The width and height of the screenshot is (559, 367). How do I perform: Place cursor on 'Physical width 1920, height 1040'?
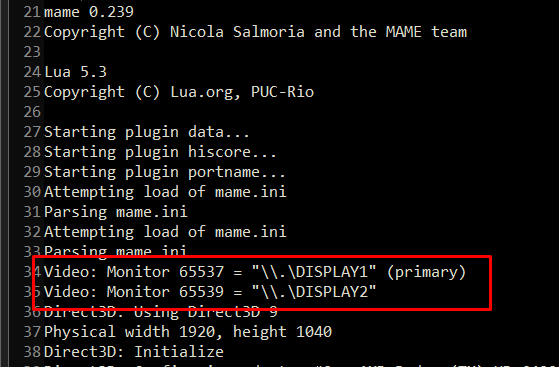point(188,332)
